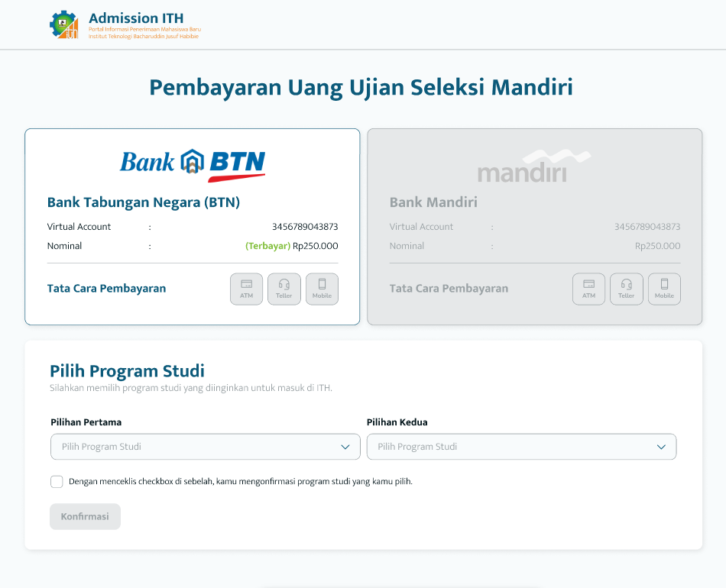Click the Admission ITH title link

pyautogui.click(x=136, y=18)
